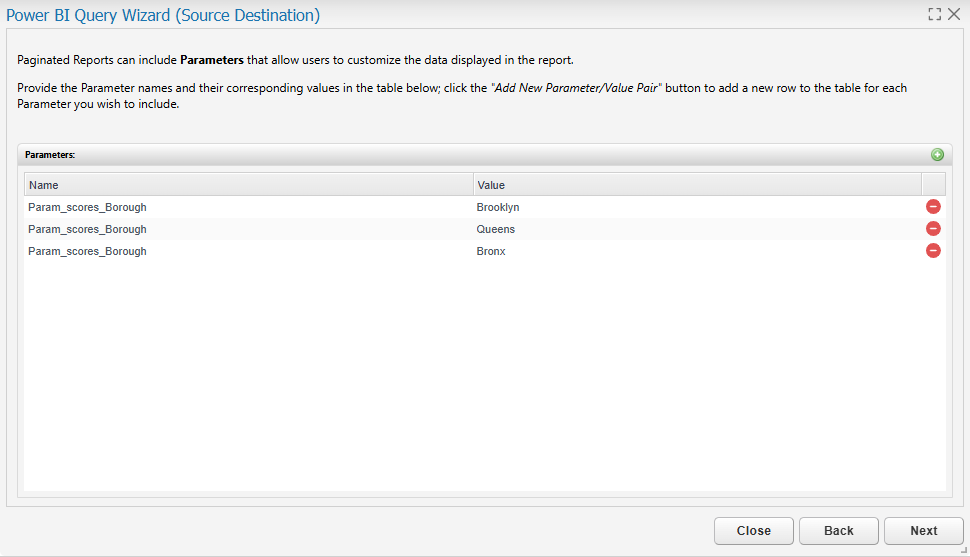Select the Brooklyn value cell
The width and height of the screenshot is (970, 557).
click(x=697, y=207)
